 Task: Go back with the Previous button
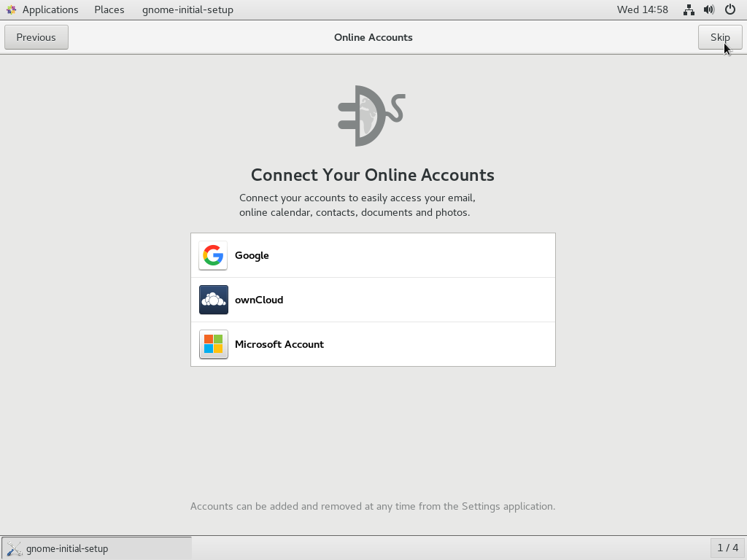click(36, 37)
